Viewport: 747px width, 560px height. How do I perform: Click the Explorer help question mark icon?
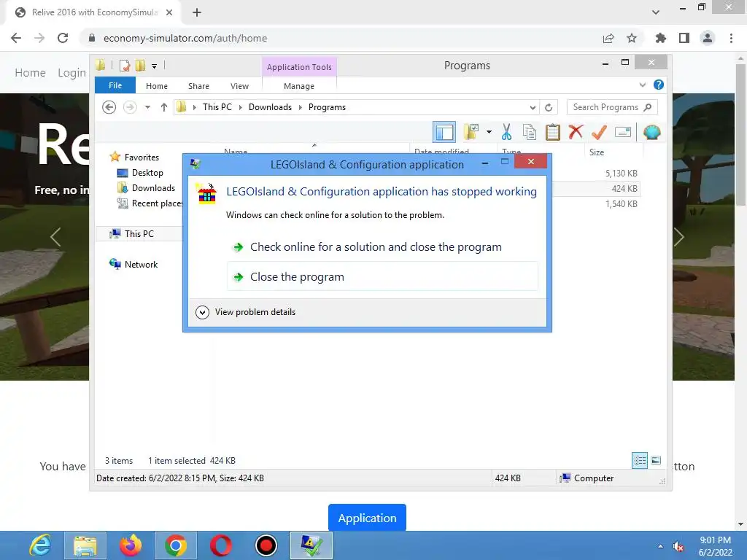[659, 85]
